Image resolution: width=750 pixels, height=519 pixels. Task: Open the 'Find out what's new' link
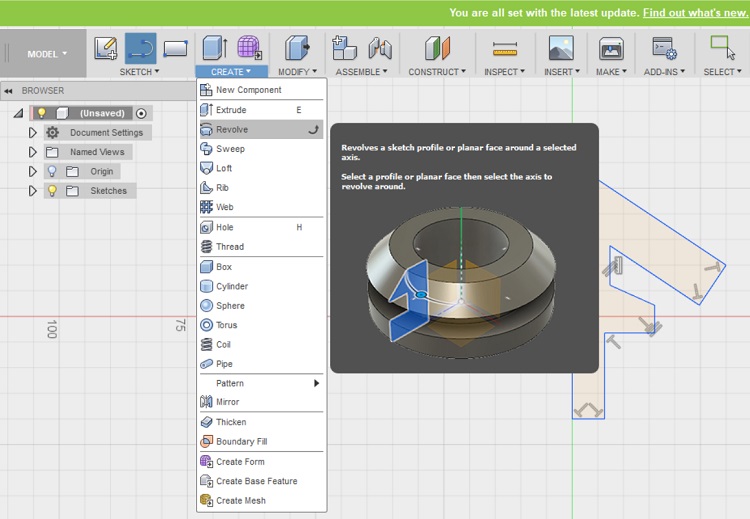coord(695,12)
